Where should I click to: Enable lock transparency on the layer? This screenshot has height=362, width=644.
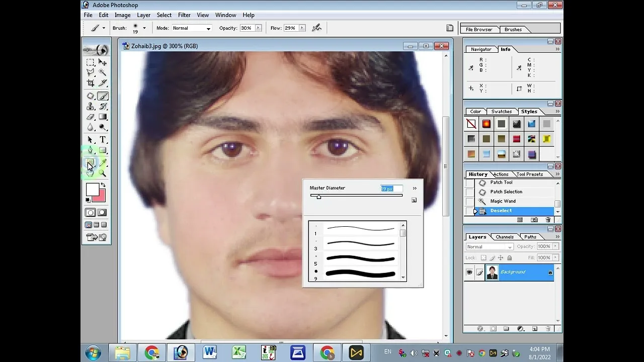484,257
